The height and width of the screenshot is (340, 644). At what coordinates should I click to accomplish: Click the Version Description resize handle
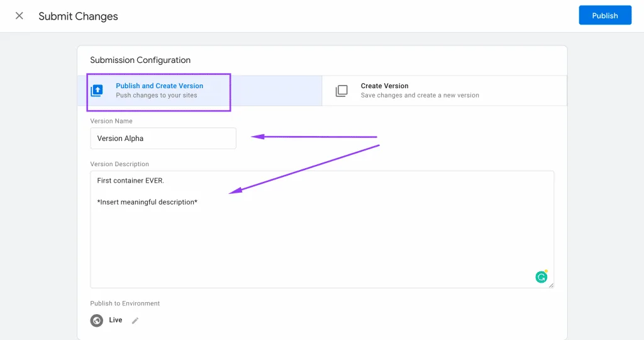(551, 285)
